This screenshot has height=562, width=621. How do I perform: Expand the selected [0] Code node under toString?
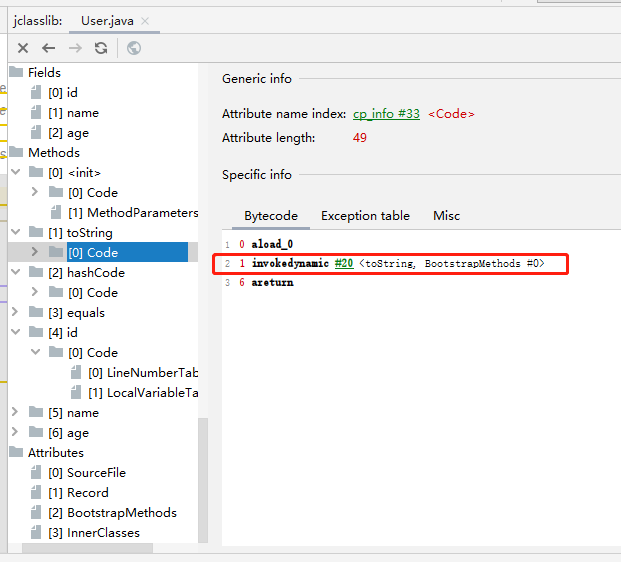(35, 252)
